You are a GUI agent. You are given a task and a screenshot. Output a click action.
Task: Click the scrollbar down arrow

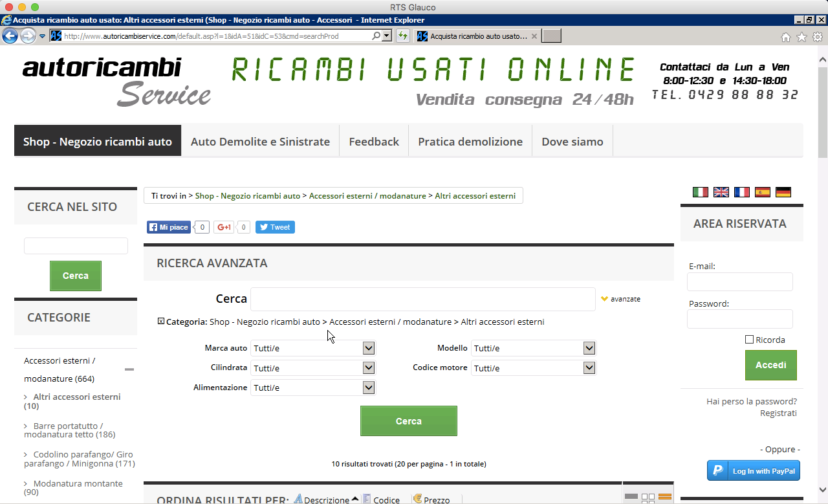coord(823,489)
